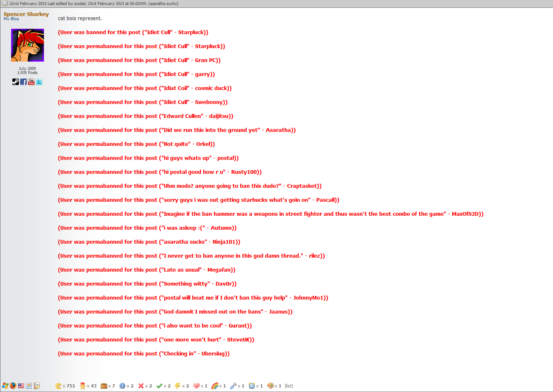This screenshot has height=392, width=553.
Task: Click the lightning bolt Zing rating icon
Action: coord(178,386)
